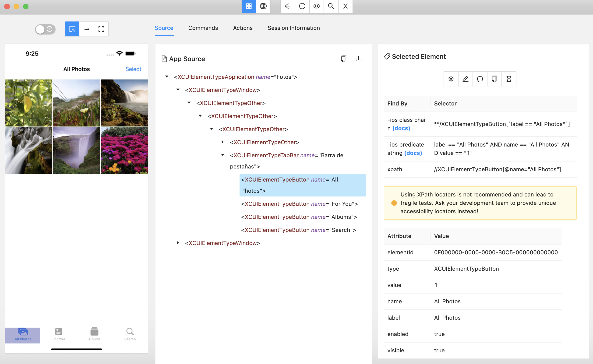Screen dimensions: 593x364
Task: Copy element attributes with the copy icon
Action: click(494, 79)
